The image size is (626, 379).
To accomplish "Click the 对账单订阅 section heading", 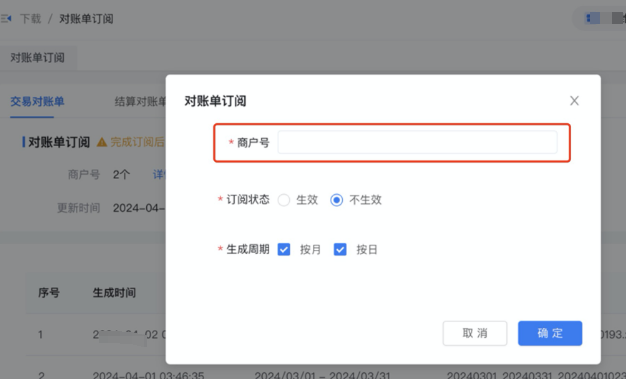I will point(59,142).
